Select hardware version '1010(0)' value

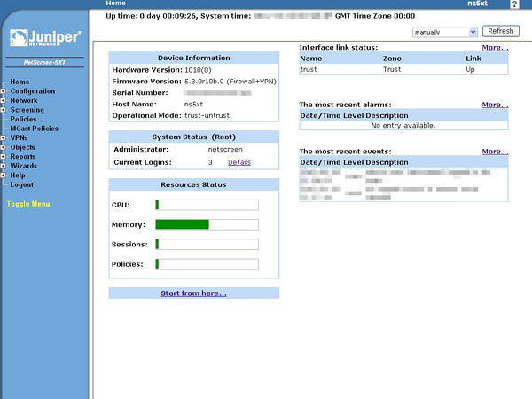198,70
